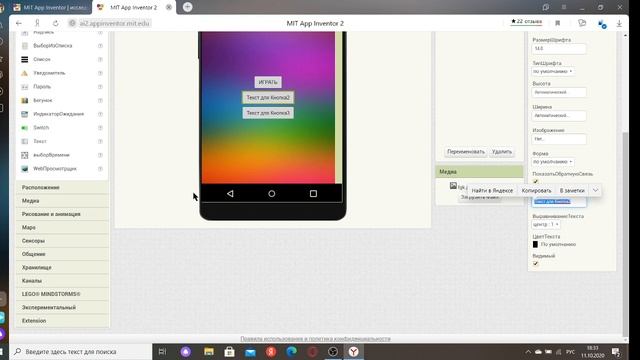Expand the selection popup chevron
This screenshot has height=360, width=640.
(x=596, y=190)
